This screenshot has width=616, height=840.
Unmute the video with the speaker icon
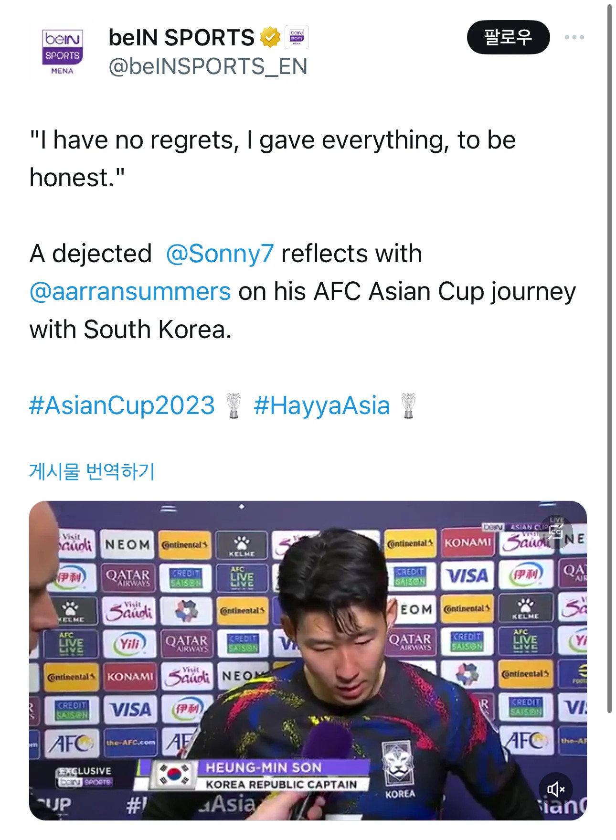click(x=555, y=789)
